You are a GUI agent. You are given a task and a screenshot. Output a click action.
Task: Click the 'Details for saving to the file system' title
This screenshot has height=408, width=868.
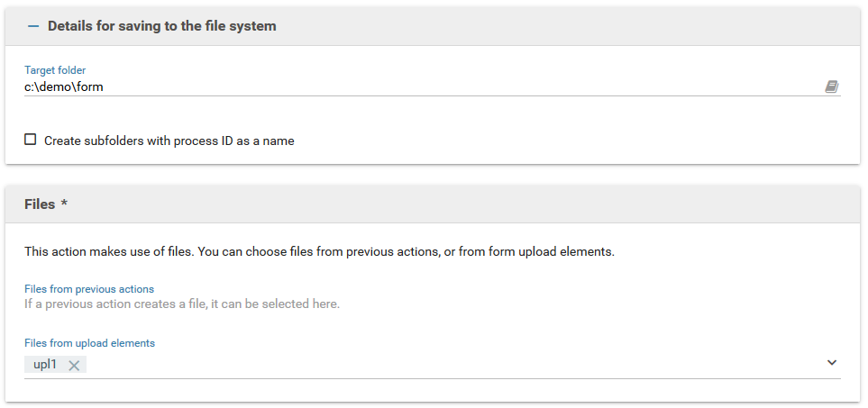tap(161, 26)
